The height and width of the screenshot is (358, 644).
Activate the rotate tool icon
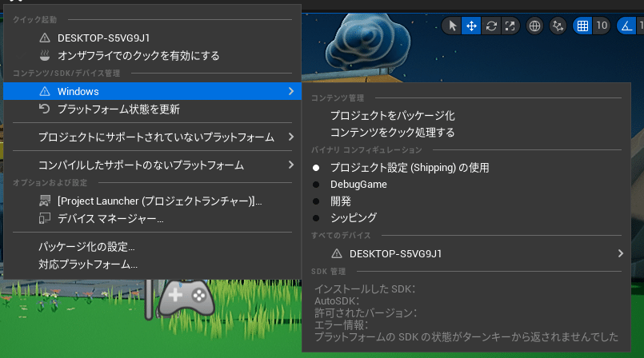click(491, 26)
